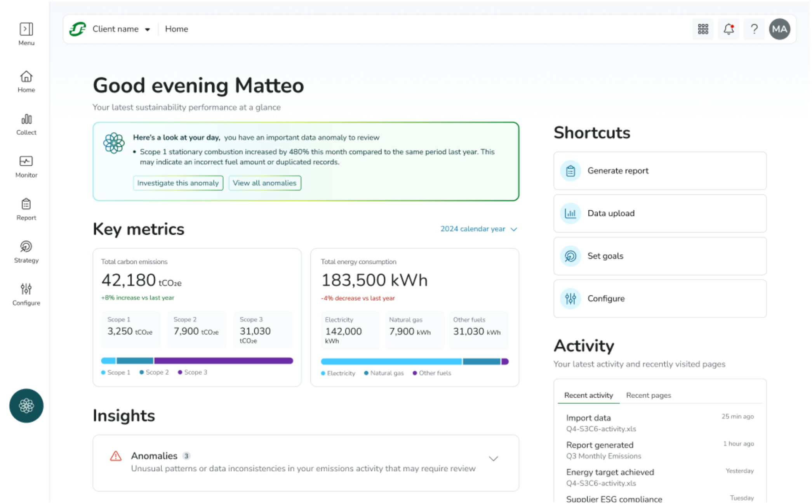Viewport: 812px width, 504px height.
Task: Change the 2024 calendar year selector
Action: pos(478,229)
